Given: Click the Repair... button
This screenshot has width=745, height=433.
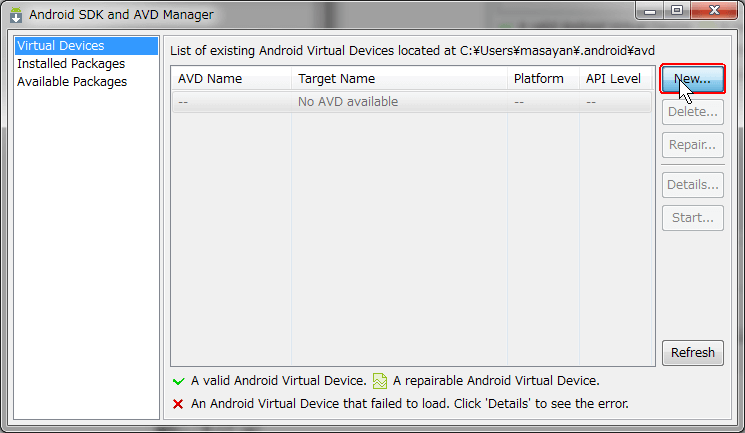Looking at the screenshot, I should (692, 145).
